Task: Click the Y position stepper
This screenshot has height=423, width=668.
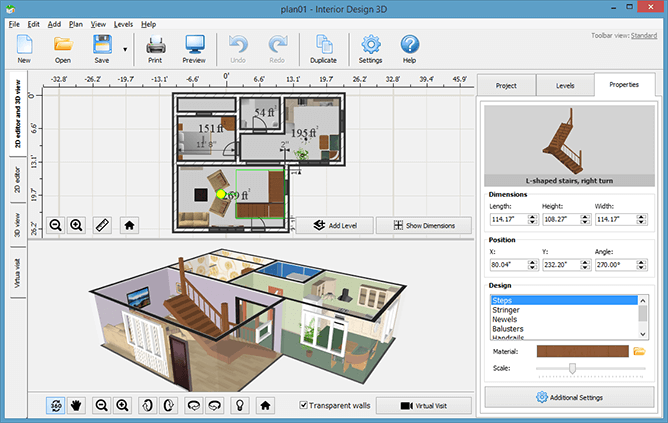Action: tap(585, 265)
